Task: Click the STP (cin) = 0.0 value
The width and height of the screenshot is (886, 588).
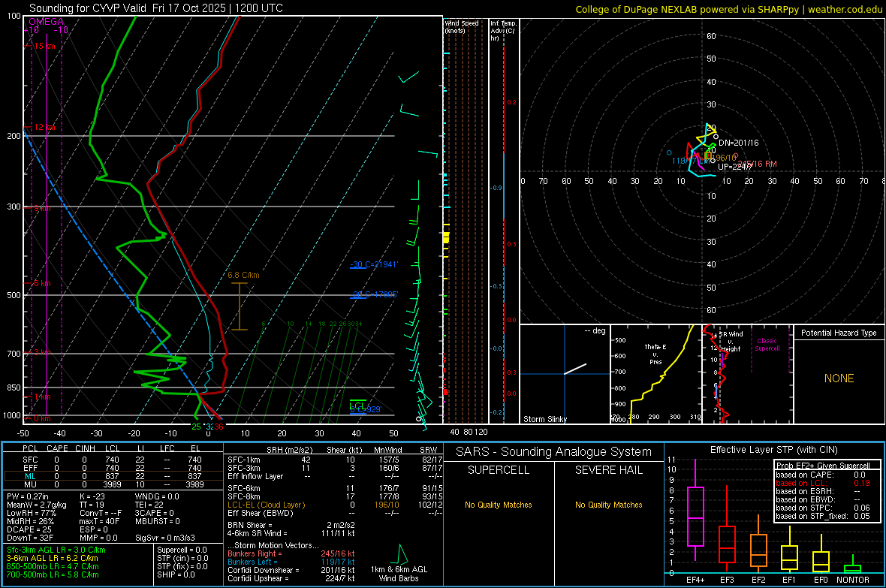Action: (x=182, y=558)
